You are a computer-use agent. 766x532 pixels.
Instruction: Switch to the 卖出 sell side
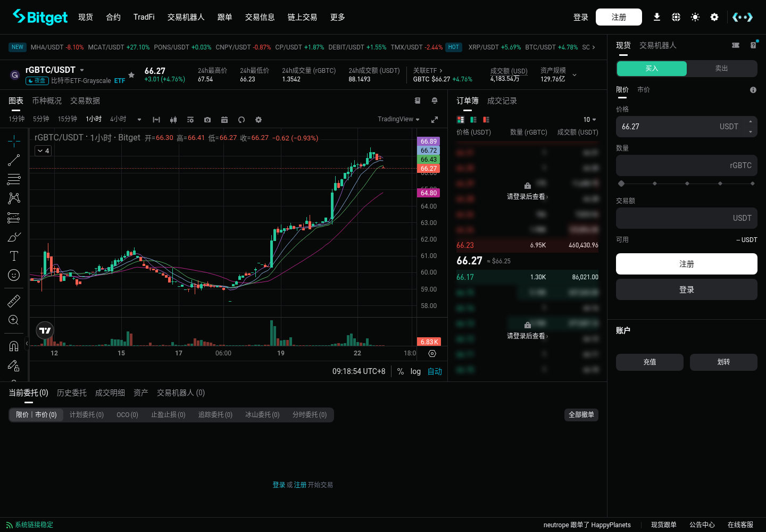[x=721, y=69]
